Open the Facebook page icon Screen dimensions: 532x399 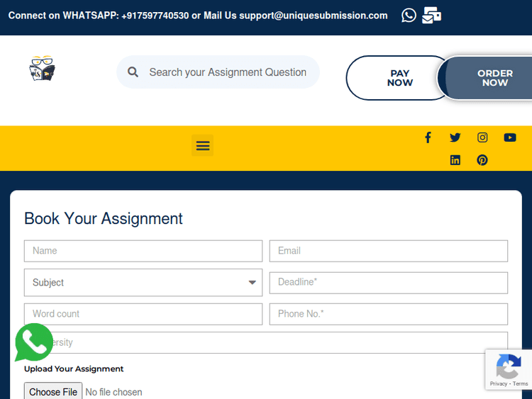click(x=428, y=137)
